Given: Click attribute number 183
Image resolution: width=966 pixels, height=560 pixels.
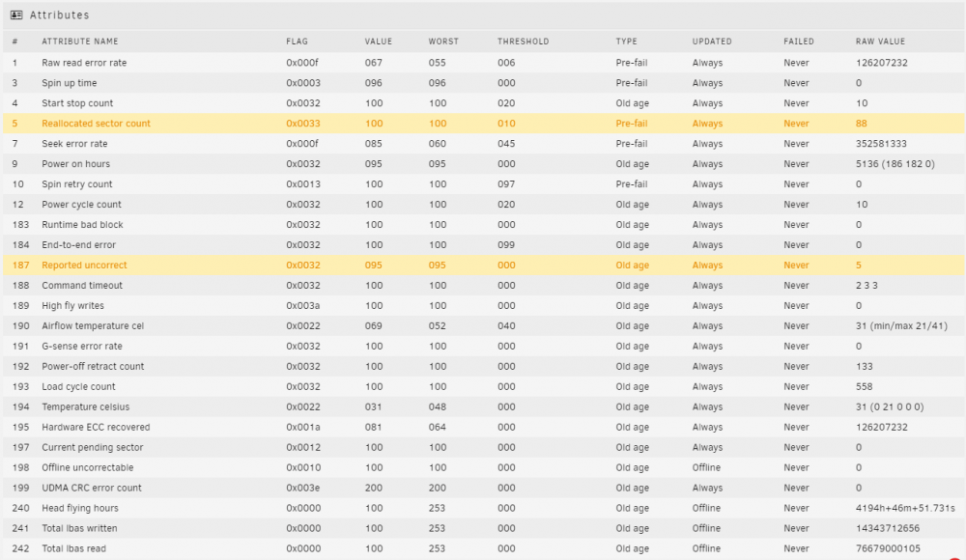Looking at the screenshot, I should coord(21,225).
